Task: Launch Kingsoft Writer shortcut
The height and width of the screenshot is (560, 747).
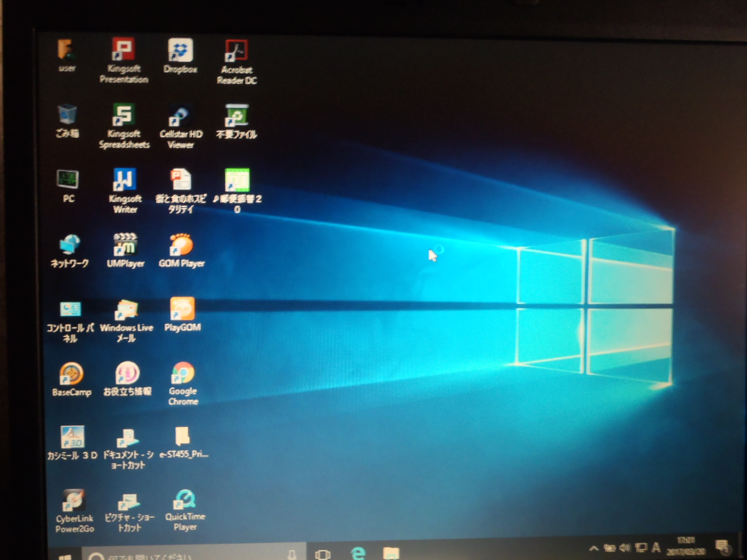Action: coord(124,191)
